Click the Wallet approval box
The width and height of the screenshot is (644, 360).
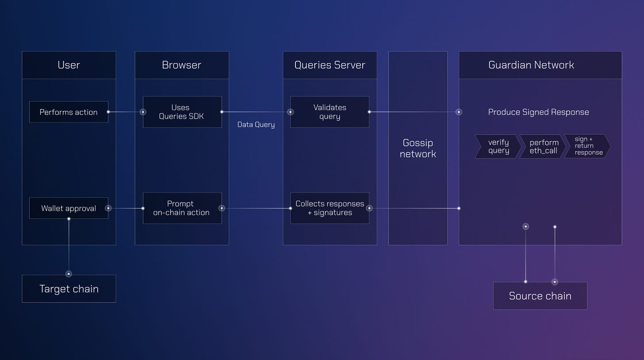69,208
